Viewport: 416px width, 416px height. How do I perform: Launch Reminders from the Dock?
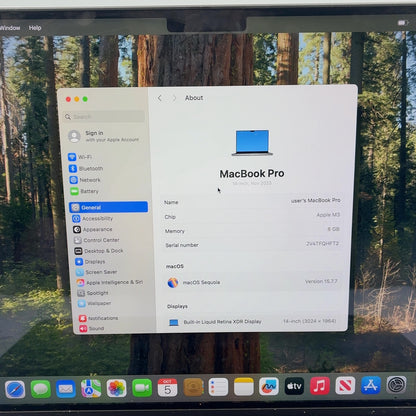(218, 387)
